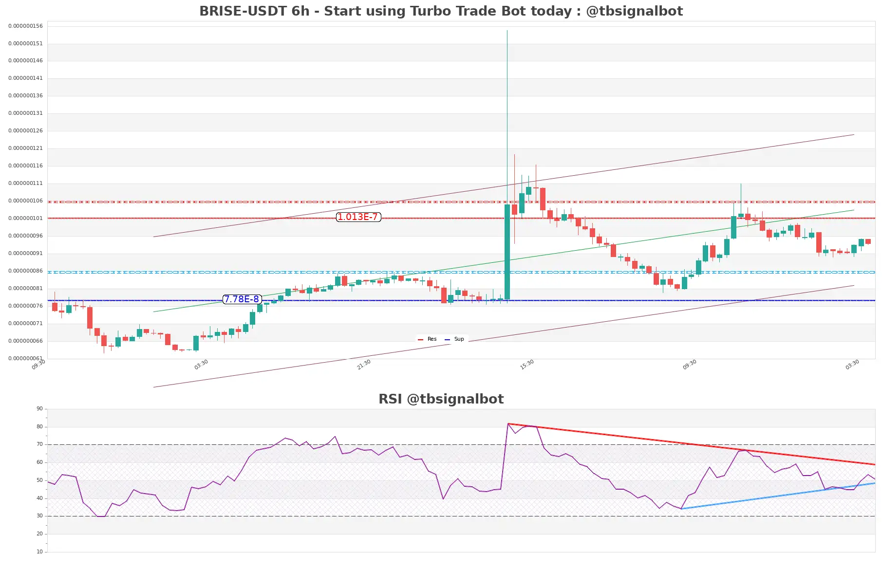This screenshot has width=882, height=588.
Task: Click the 0.000000141 price axis label
Action: click(25, 78)
